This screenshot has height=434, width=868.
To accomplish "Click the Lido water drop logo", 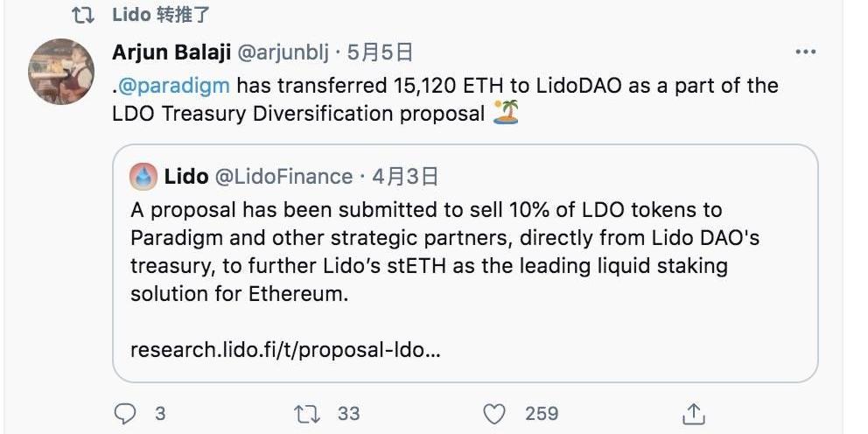I will 143,177.
